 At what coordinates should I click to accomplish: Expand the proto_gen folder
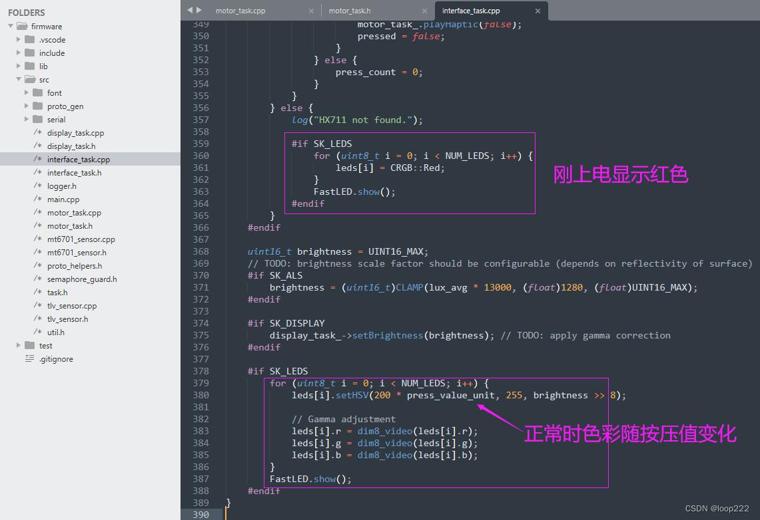click(26, 106)
